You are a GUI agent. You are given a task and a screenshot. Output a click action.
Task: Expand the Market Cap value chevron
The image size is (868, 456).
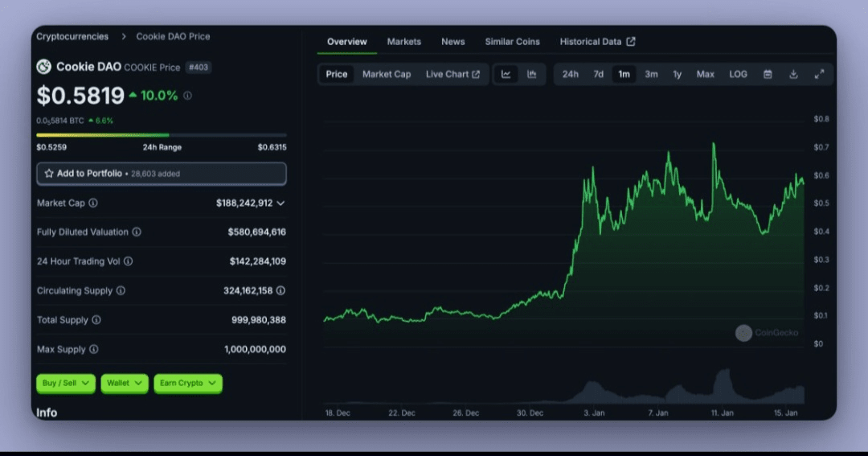[280, 203]
